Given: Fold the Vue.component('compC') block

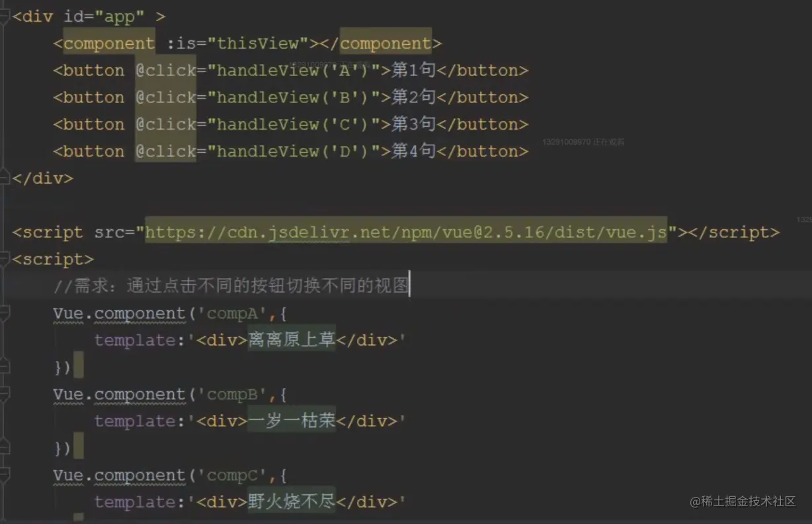Looking at the screenshot, I should click(5, 476).
